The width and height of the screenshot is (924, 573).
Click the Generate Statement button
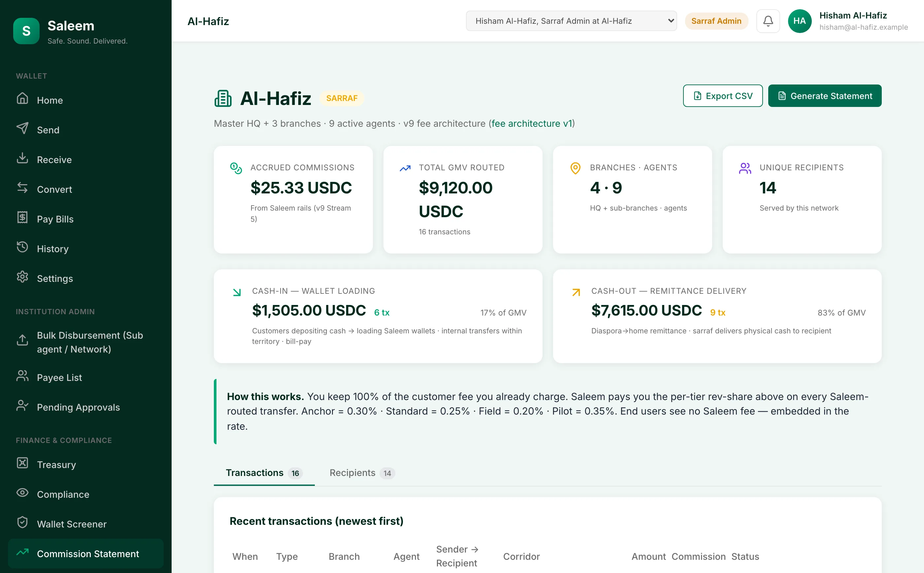point(824,96)
